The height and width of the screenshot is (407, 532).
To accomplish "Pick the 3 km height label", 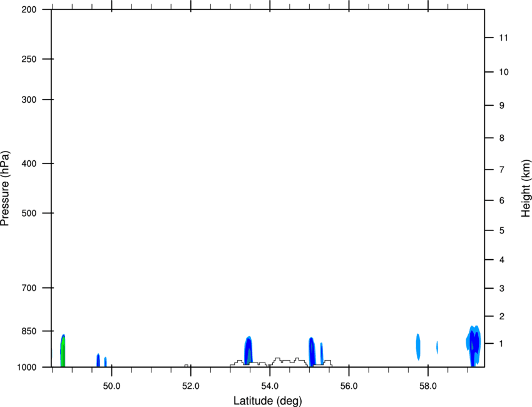I will pyautogui.click(x=502, y=289).
